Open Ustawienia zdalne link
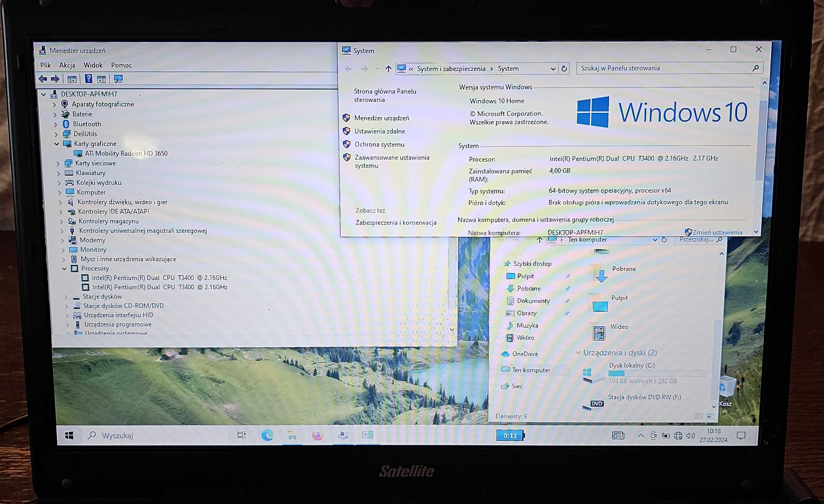The image size is (824, 504). pyautogui.click(x=380, y=131)
